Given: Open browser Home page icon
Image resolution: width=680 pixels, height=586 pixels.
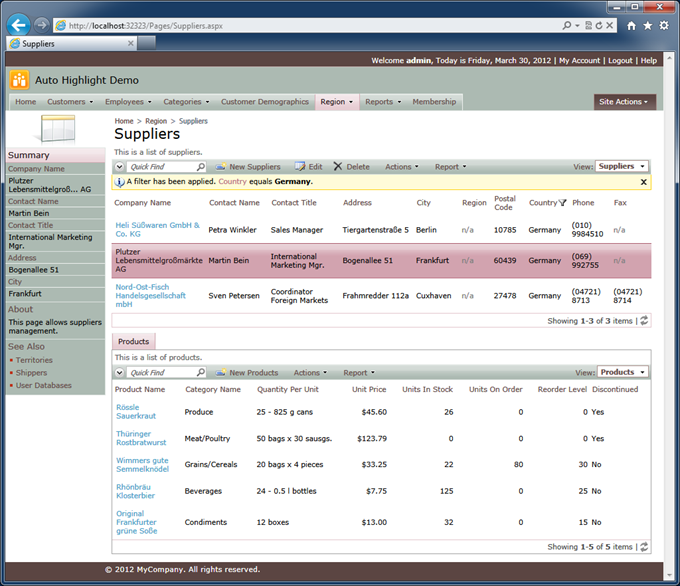Looking at the screenshot, I should point(629,24).
